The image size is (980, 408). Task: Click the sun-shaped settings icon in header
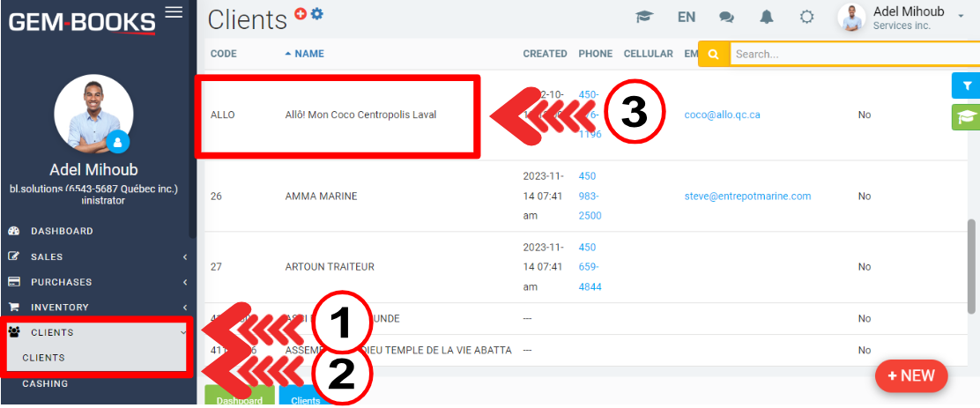click(806, 17)
